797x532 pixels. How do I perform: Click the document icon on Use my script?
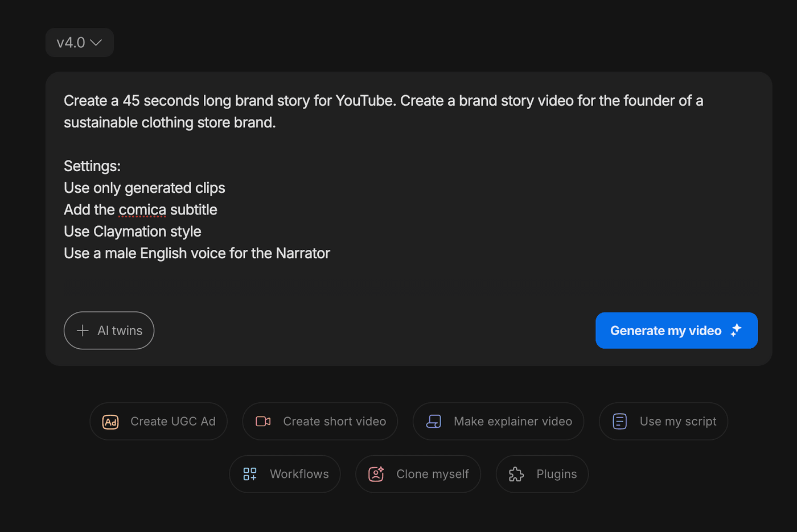point(619,422)
